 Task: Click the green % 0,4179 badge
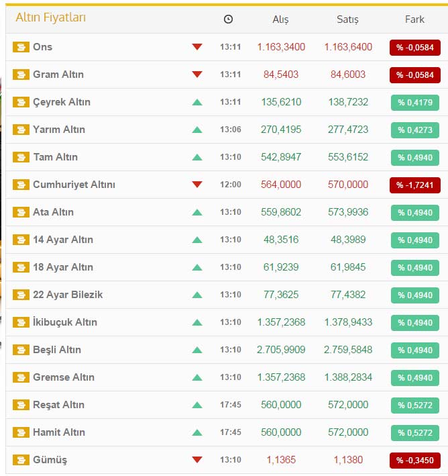pos(414,102)
